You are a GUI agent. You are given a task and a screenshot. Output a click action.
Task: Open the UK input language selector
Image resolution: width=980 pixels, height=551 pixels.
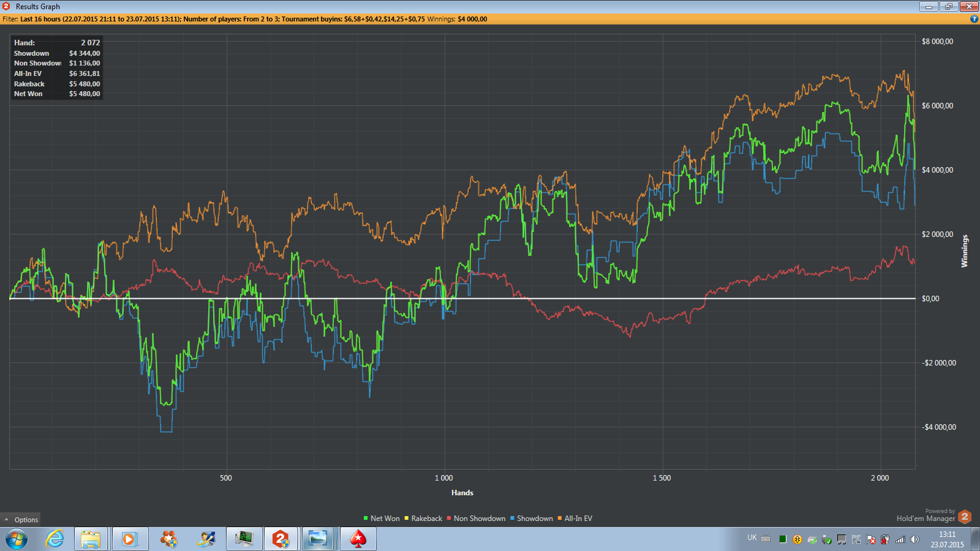coord(752,538)
